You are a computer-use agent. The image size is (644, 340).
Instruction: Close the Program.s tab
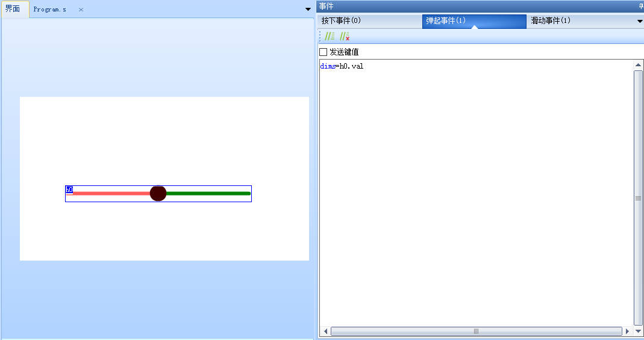coord(81,10)
